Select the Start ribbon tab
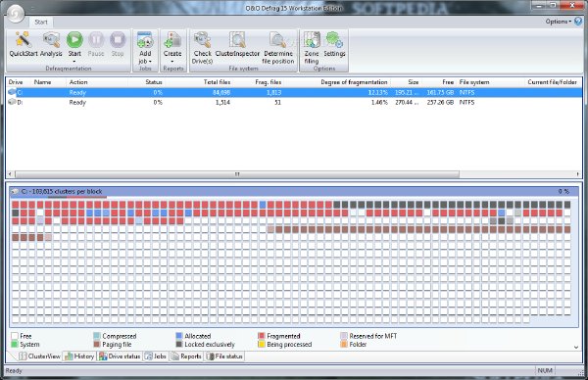Viewport: 588px width, 380px height. pos(41,23)
